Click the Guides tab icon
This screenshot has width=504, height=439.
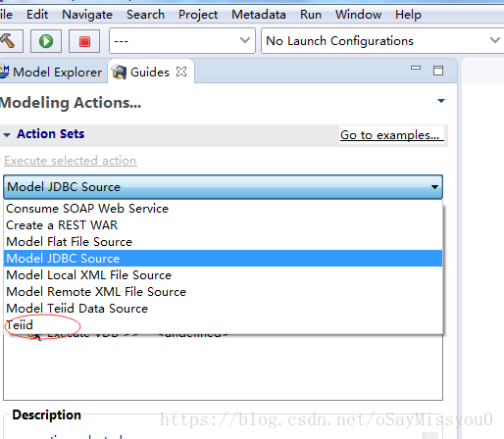[119, 72]
